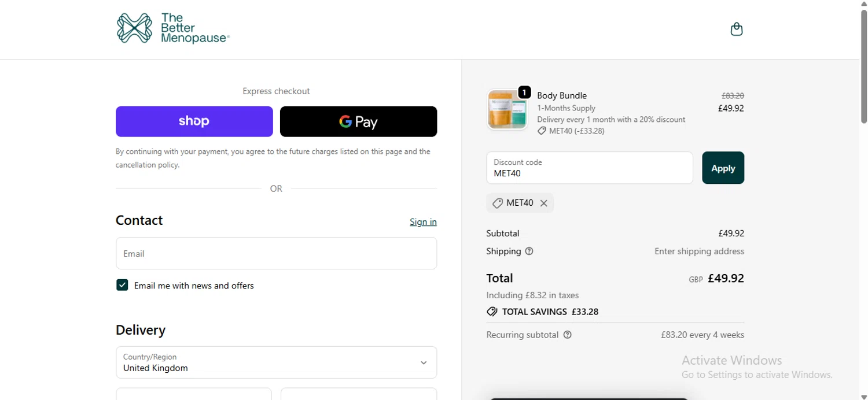Click the Subtotal £49.92 value
The width and height of the screenshot is (868, 400).
tap(731, 234)
